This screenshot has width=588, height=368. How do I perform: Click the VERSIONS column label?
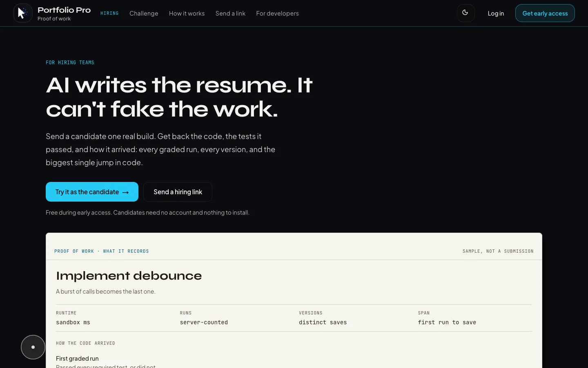(x=311, y=313)
